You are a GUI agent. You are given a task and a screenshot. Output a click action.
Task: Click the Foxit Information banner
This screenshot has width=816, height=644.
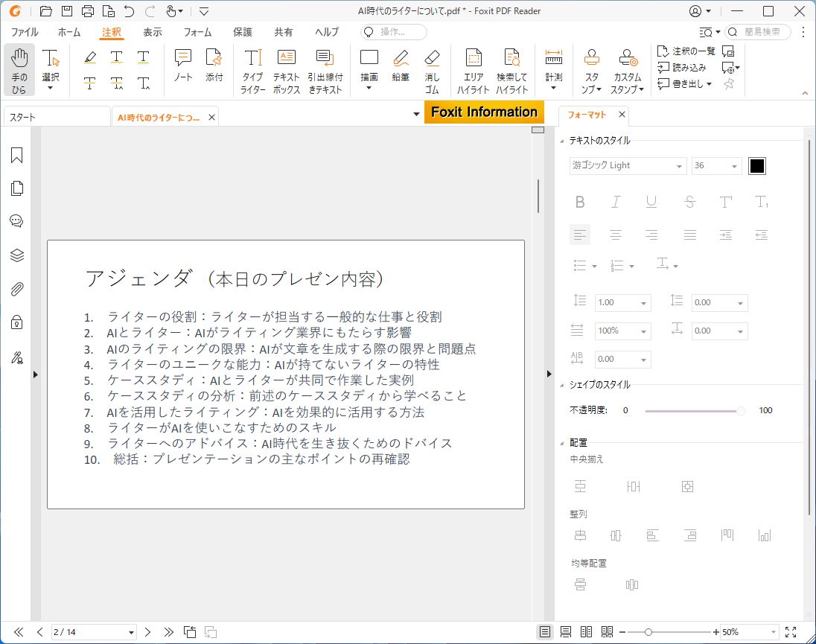(x=484, y=112)
